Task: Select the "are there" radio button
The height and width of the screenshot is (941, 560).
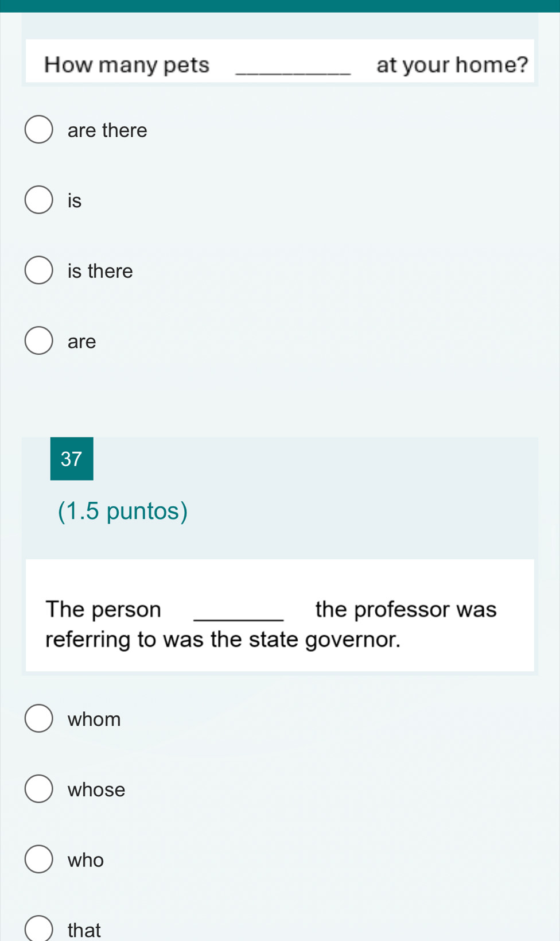Action: click(38, 130)
